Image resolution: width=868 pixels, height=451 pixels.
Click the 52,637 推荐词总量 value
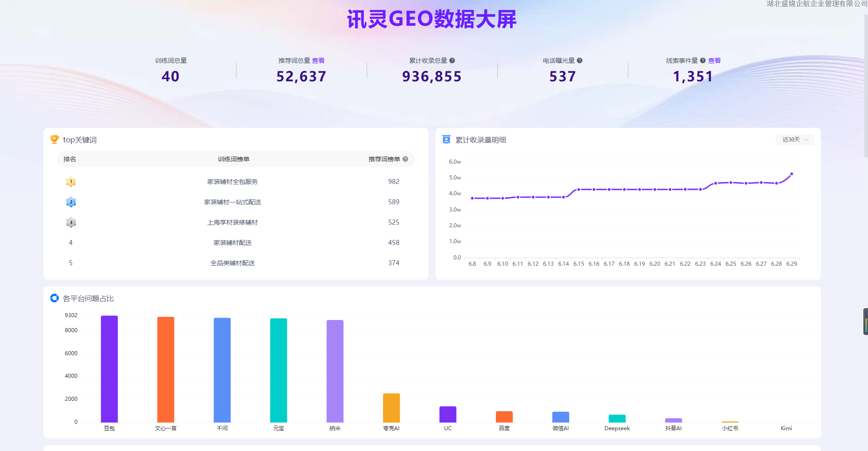(302, 76)
